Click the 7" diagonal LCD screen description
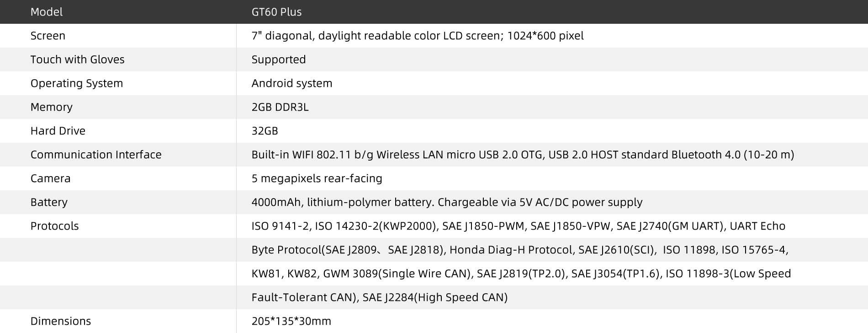 (x=417, y=36)
